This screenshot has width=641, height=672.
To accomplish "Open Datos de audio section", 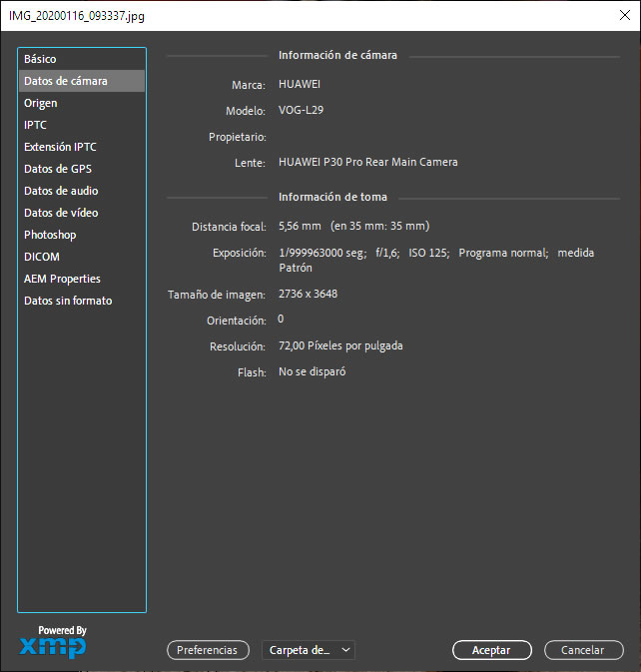I will [x=82, y=191].
